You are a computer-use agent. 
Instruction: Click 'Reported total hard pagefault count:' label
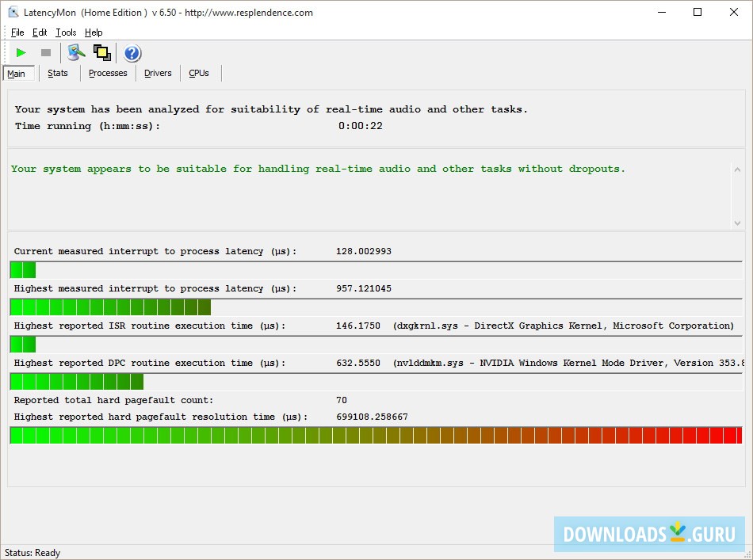click(x=113, y=400)
